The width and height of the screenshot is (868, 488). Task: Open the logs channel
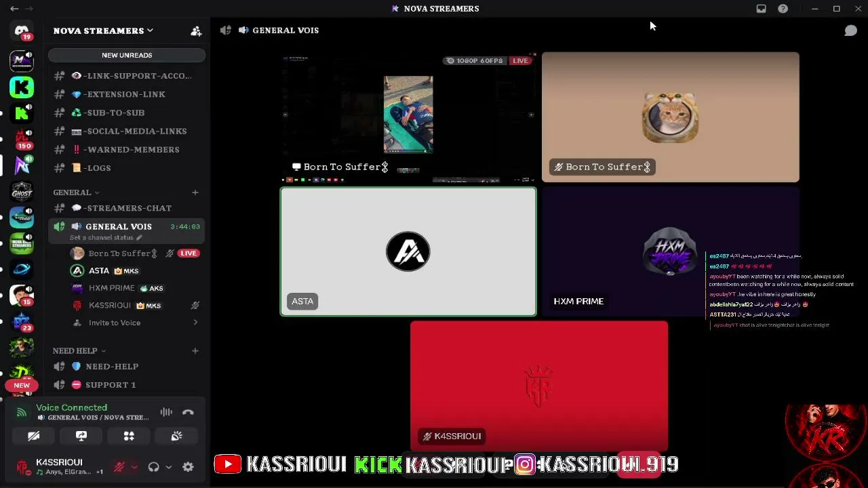point(127,167)
